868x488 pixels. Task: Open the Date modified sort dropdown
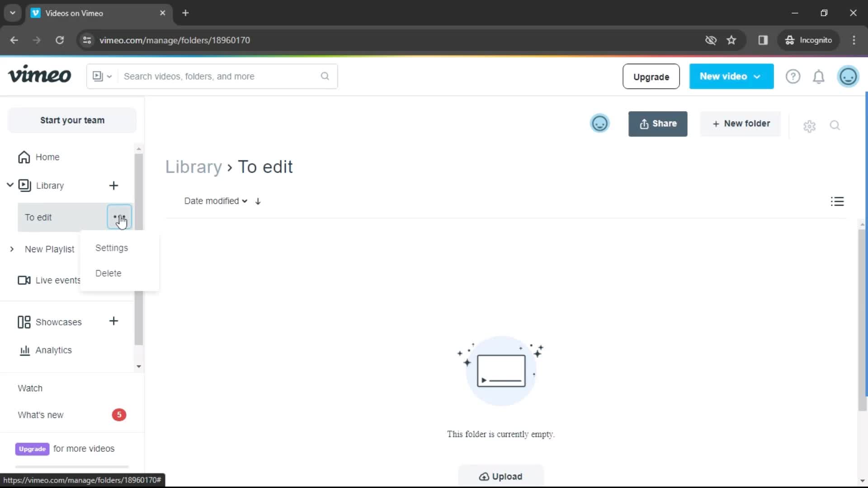tap(216, 201)
